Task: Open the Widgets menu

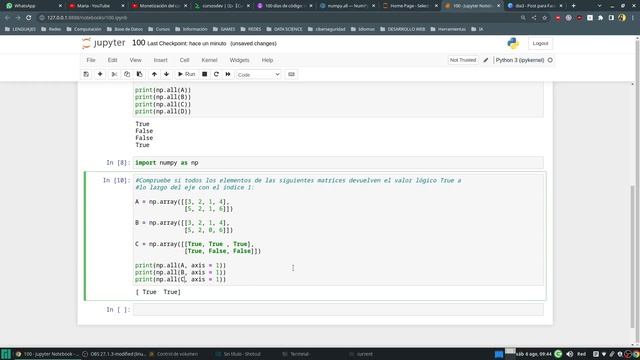Action: [x=239, y=60]
